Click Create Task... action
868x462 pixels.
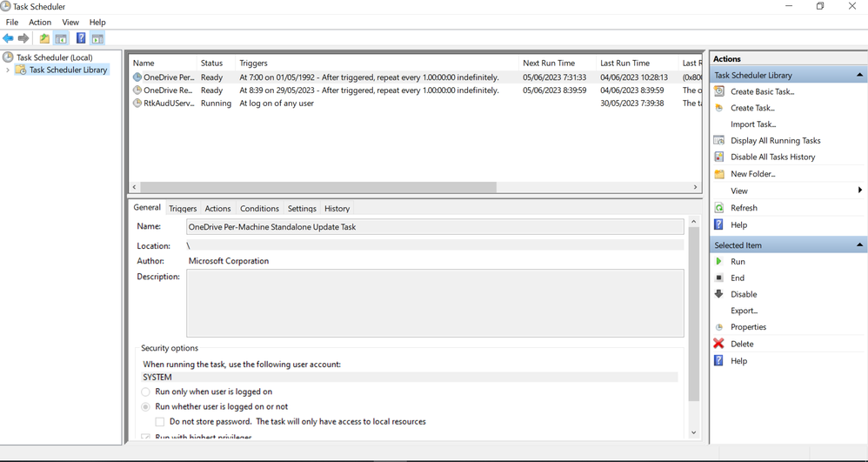(752, 108)
